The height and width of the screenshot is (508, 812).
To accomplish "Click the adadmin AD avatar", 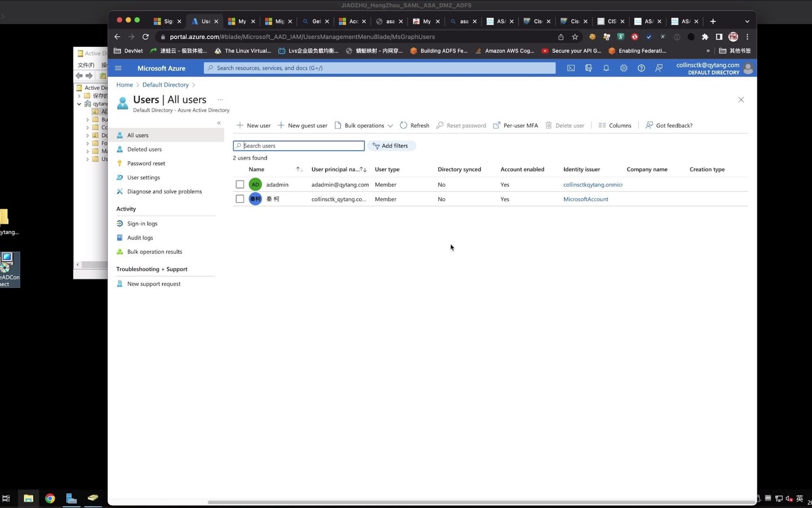I will pyautogui.click(x=255, y=185).
